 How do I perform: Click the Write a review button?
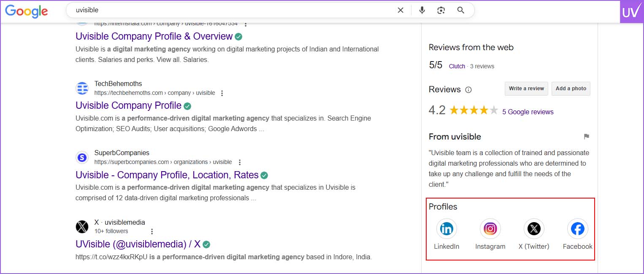(x=526, y=89)
